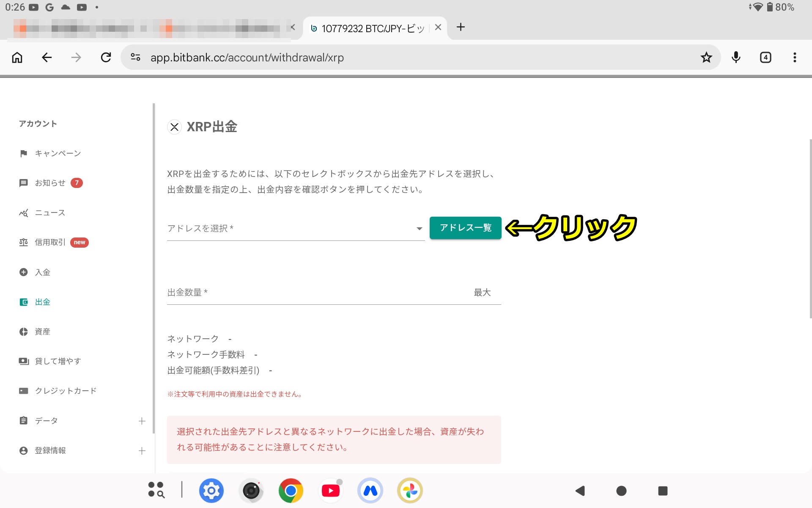The height and width of the screenshot is (508, 812).
Task: Go back with the back arrow
Action: click(x=47, y=57)
